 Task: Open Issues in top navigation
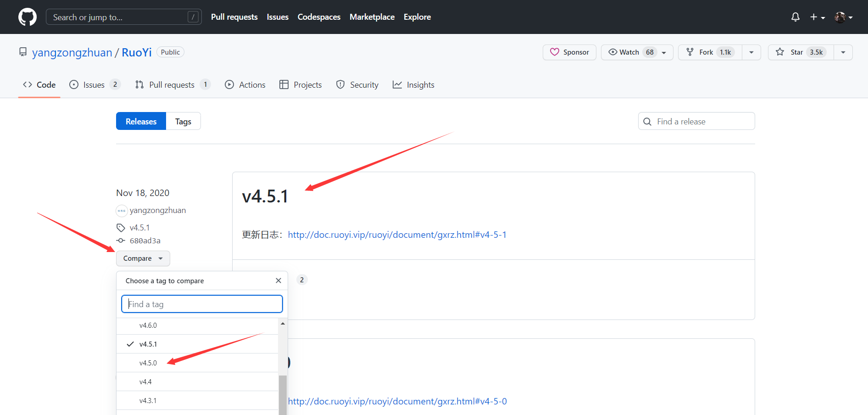coord(278,17)
